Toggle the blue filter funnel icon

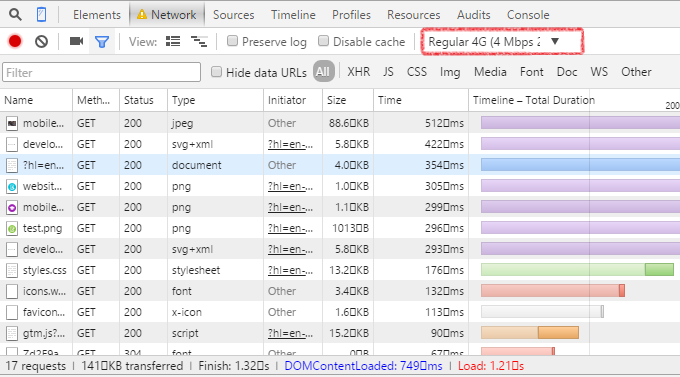(x=102, y=42)
